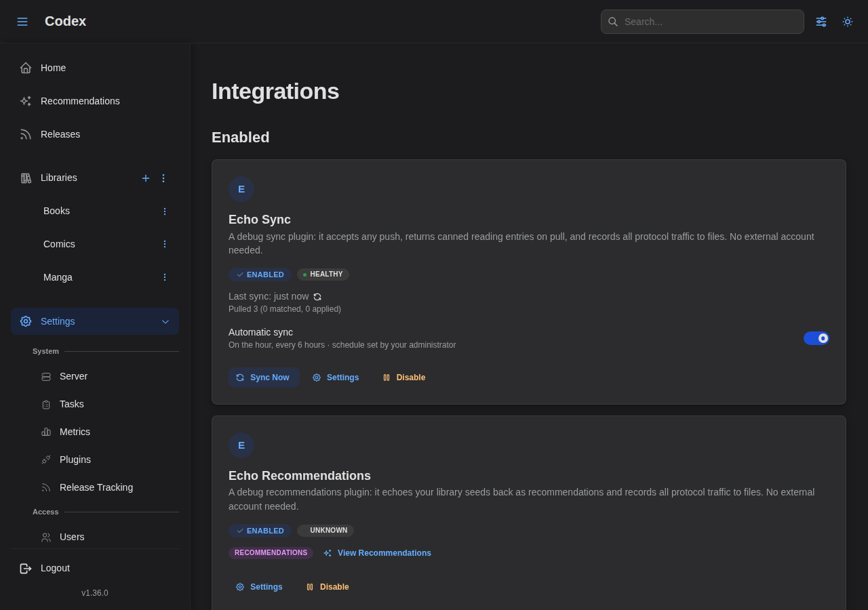Click the Server stack icon
The height and width of the screenshot is (610, 868).
[46, 377]
